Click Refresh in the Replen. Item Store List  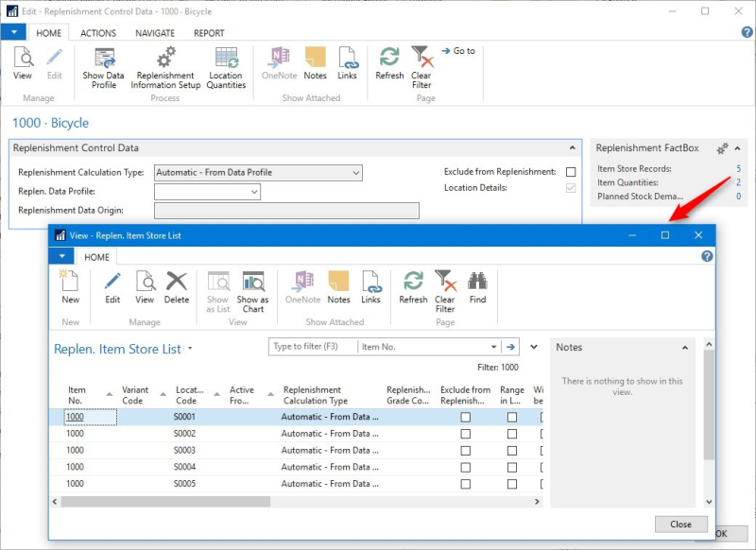click(413, 285)
